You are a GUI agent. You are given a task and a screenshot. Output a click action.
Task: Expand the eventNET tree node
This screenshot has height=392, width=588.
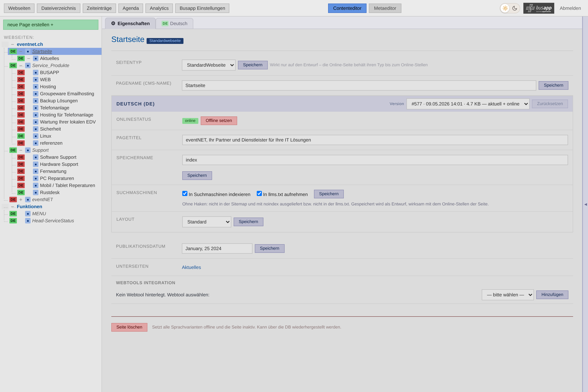pyautogui.click(x=21, y=200)
